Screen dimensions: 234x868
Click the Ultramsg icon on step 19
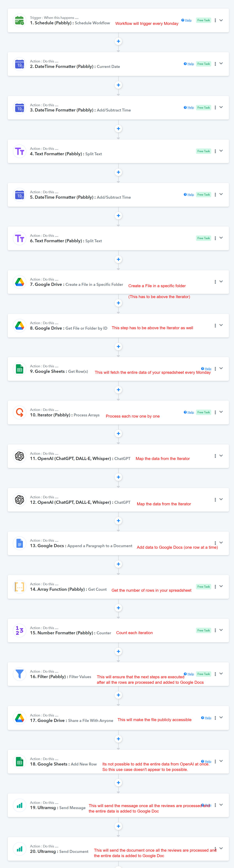[19, 805]
